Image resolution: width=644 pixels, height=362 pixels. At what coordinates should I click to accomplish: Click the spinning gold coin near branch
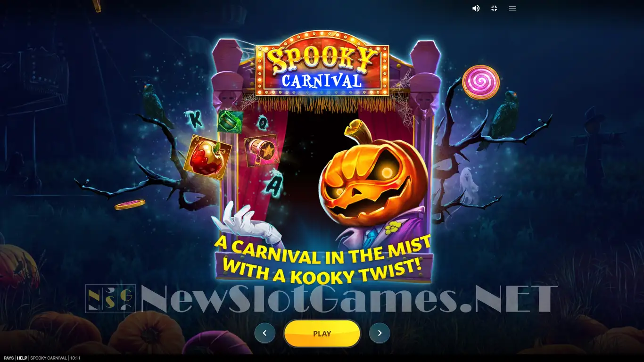click(x=130, y=205)
